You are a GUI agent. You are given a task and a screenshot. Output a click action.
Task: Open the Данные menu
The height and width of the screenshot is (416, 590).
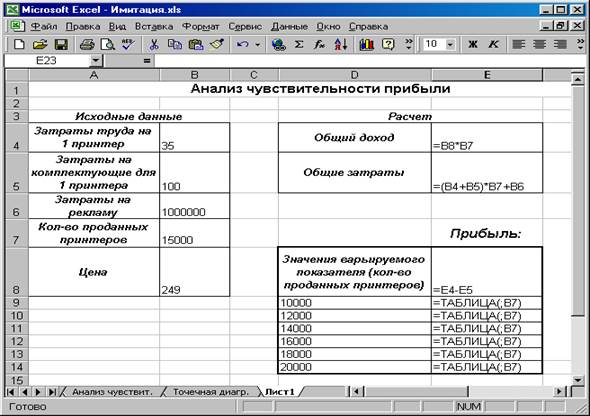(x=289, y=26)
